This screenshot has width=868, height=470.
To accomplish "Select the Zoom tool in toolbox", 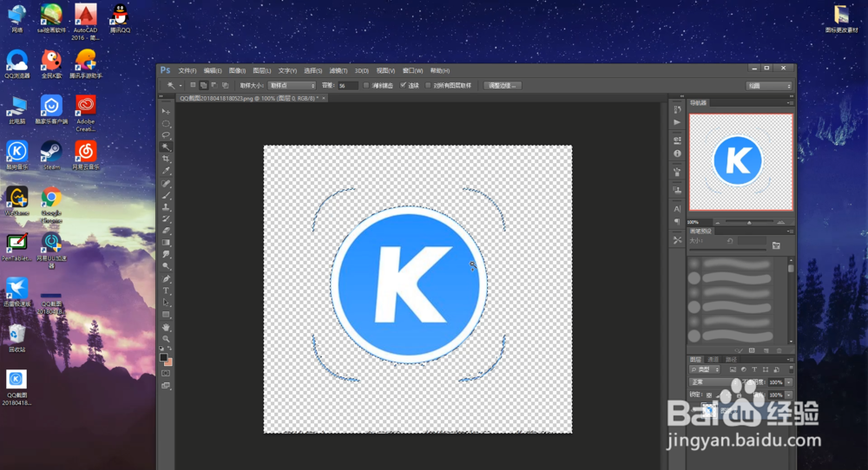I will pos(166,339).
